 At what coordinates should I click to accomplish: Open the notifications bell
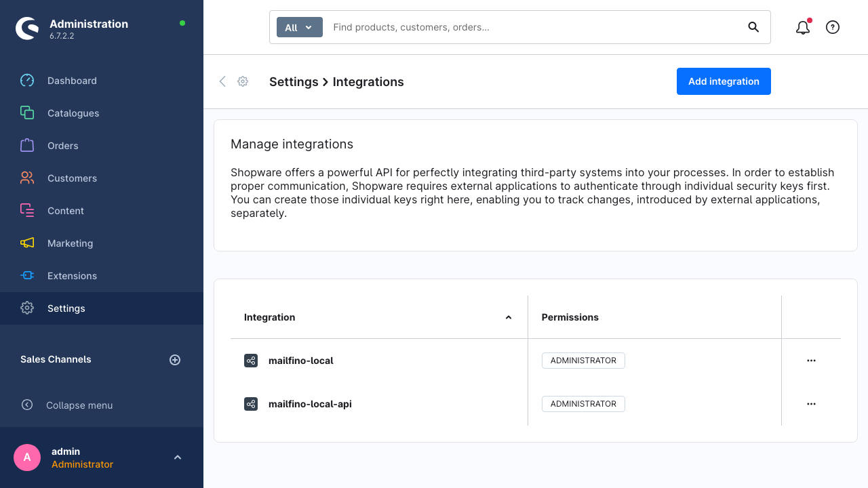803,27
